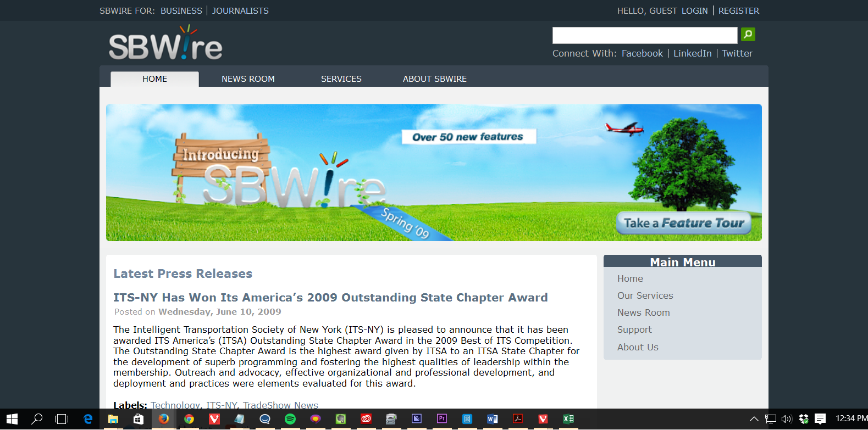Open network settings in the system tray
The width and height of the screenshot is (868, 430).
[771, 419]
